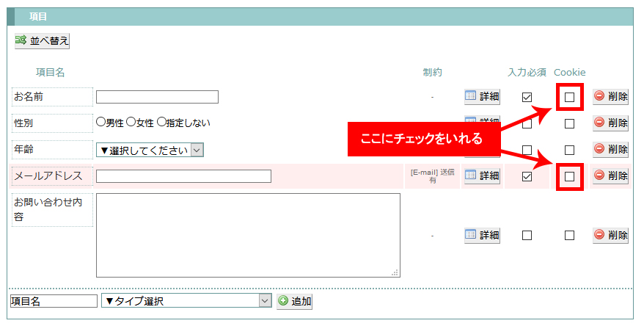Click inside the お問い合わせ内容 textarea
Viewport: 644px width, 326px height.
coord(248,235)
